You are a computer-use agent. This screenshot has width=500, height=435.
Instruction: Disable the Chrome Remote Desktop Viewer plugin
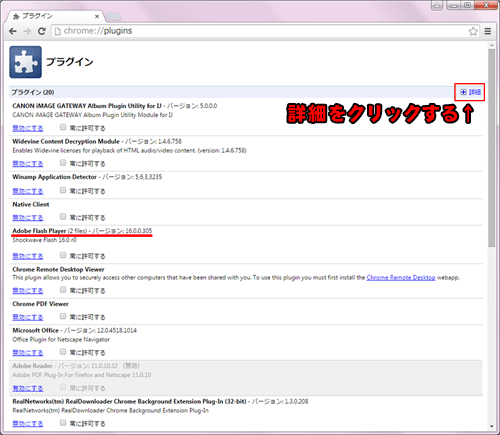[x=28, y=291]
